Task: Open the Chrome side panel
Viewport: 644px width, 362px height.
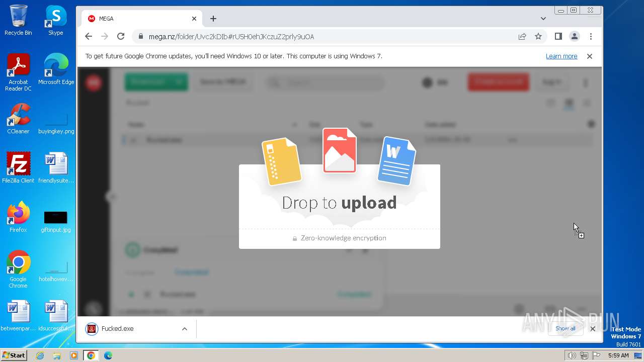Action: (x=558, y=36)
